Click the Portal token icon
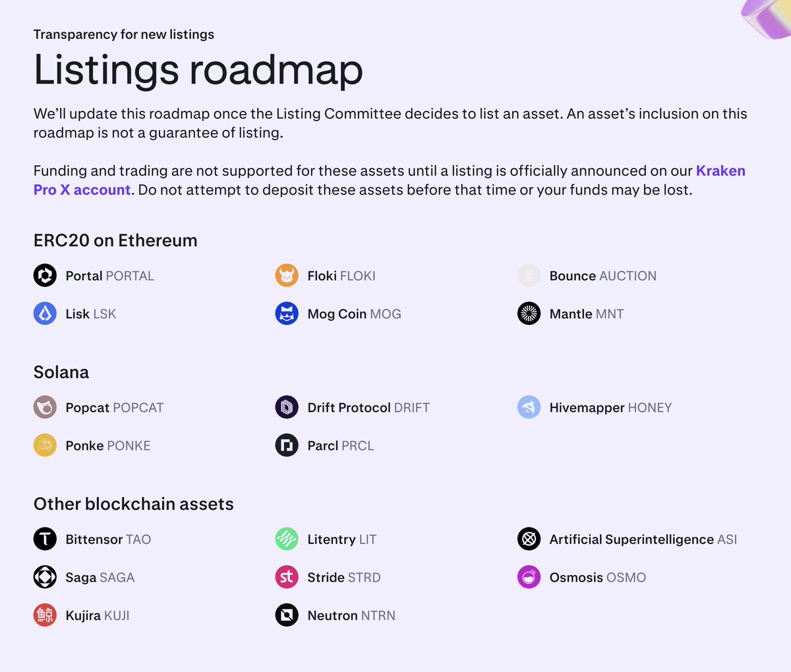This screenshot has width=791, height=672. click(45, 276)
